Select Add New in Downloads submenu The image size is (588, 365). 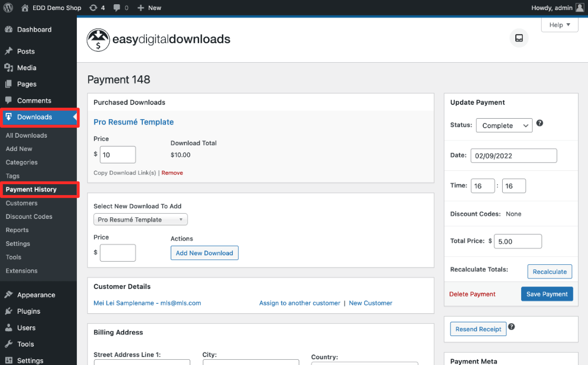coord(19,149)
